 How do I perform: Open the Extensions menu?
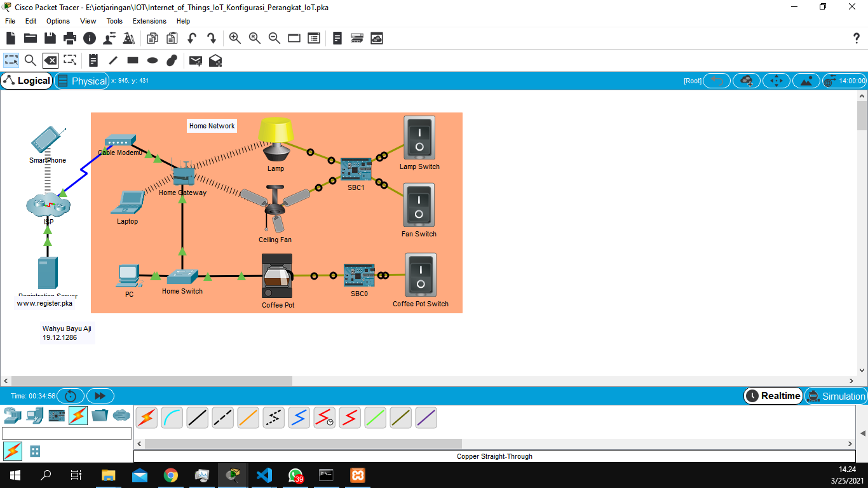point(149,21)
